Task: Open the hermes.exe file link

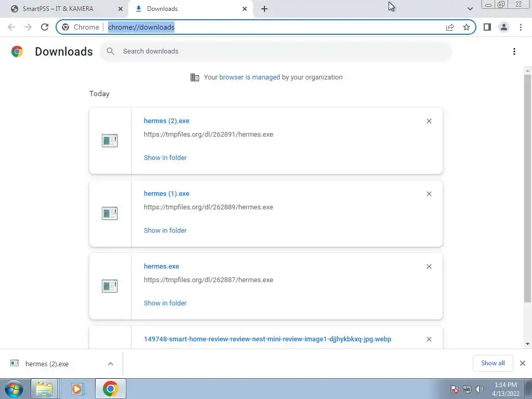Action: [162, 267]
